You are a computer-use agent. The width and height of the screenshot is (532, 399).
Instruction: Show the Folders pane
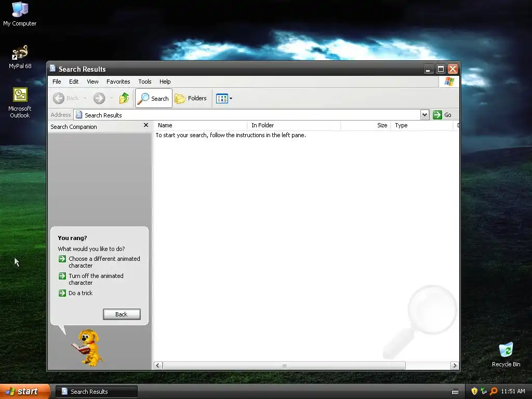pyautogui.click(x=191, y=98)
